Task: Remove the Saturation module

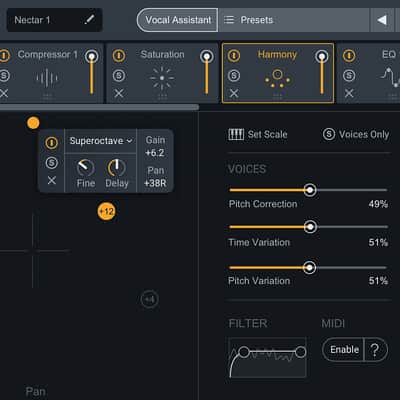Action: click(x=119, y=93)
